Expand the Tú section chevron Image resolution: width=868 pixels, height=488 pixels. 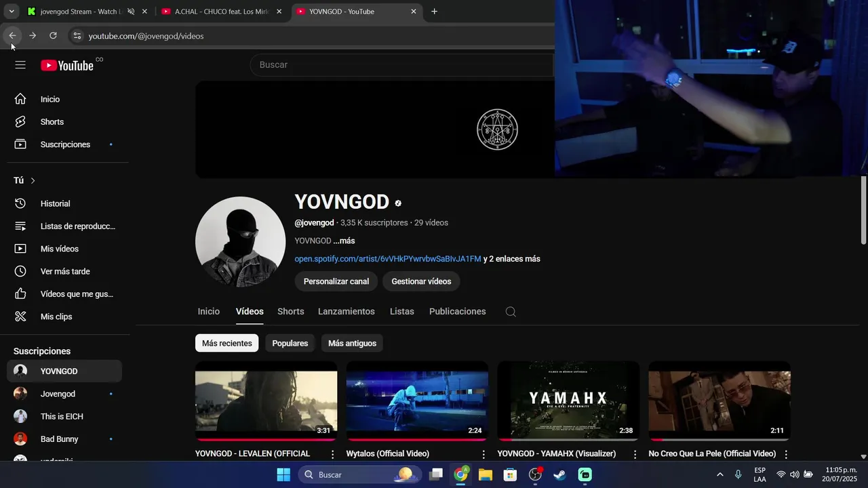(x=33, y=180)
